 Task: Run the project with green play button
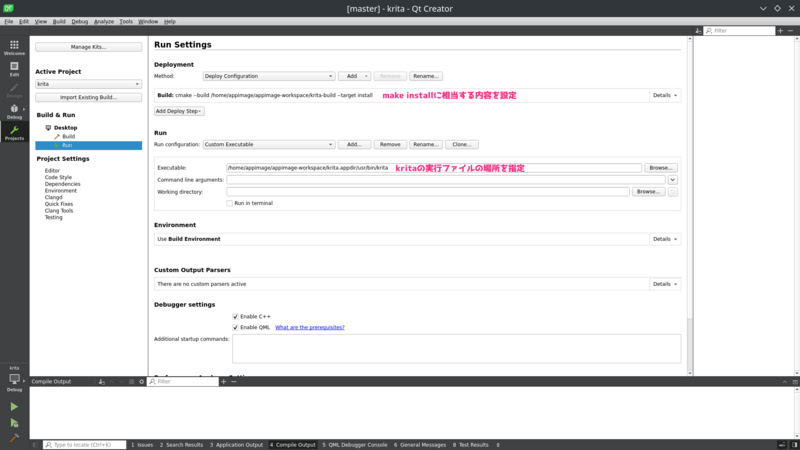click(x=14, y=407)
